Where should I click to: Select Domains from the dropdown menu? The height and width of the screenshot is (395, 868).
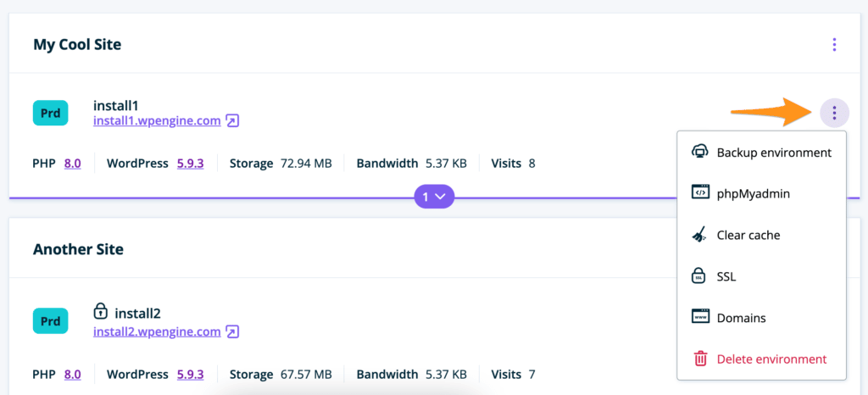click(x=741, y=318)
